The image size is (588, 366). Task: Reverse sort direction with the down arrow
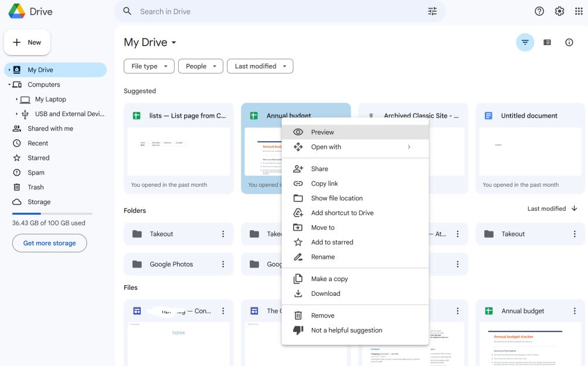point(574,208)
